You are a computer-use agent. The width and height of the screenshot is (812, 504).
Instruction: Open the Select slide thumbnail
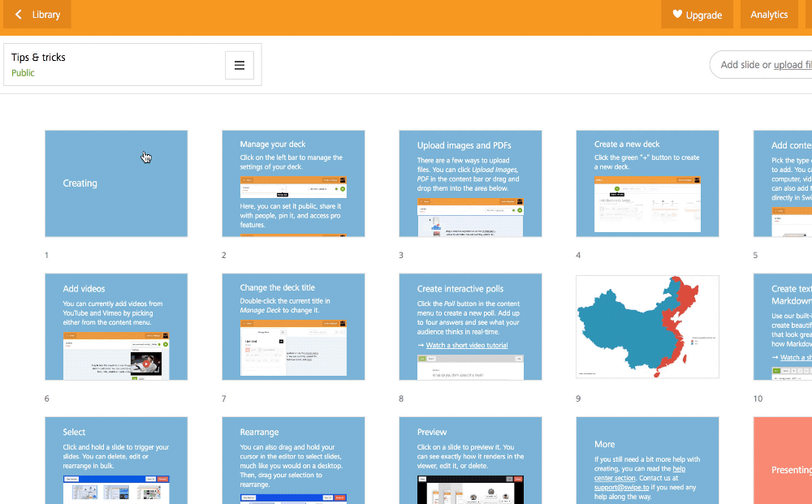(116, 460)
